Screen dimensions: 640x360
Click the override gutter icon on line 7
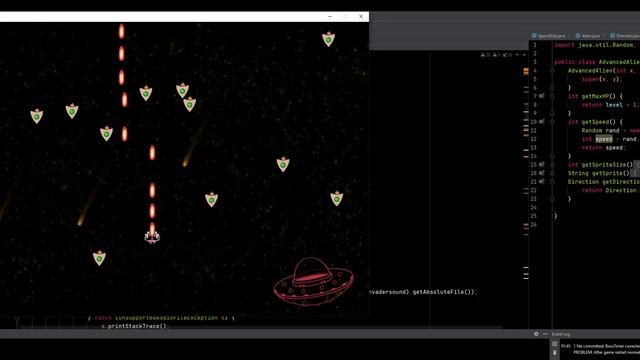click(542, 96)
